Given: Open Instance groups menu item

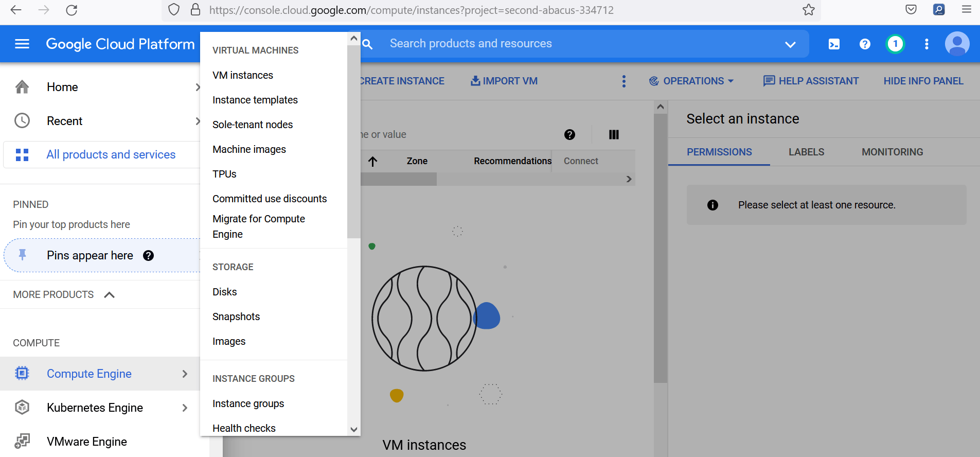Looking at the screenshot, I should click(248, 403).
